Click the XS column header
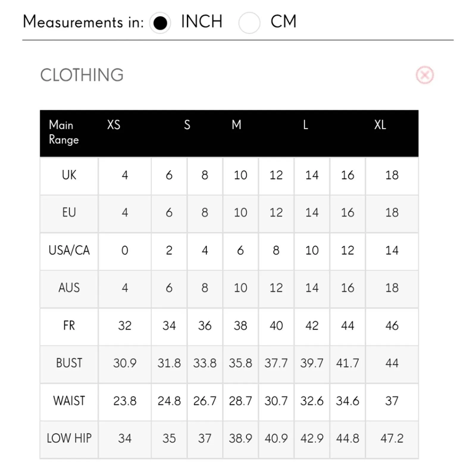The width and height of the screenshot is (476, 476). click(114, 125)
